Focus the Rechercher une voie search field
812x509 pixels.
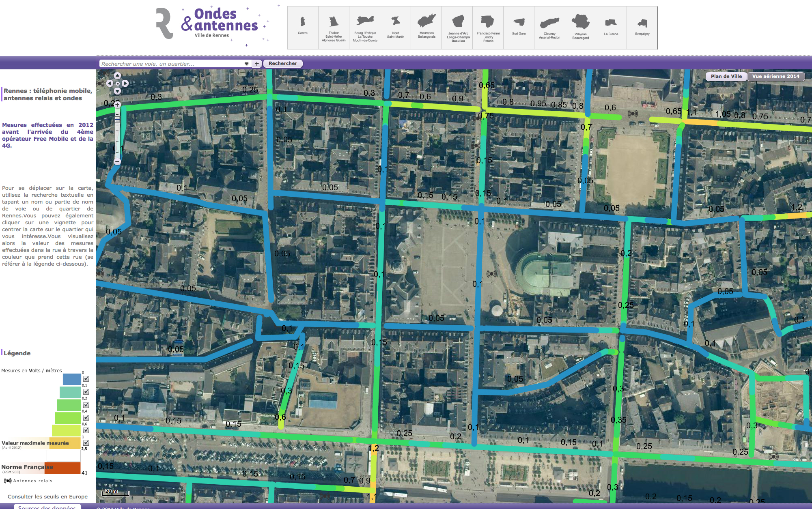[171, 64]
